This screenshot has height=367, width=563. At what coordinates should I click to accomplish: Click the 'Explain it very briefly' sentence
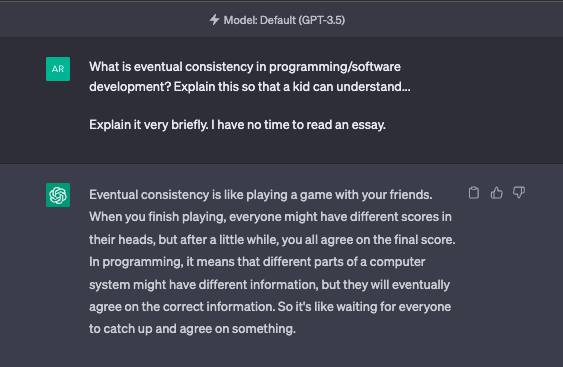click(x=237, y=125)
